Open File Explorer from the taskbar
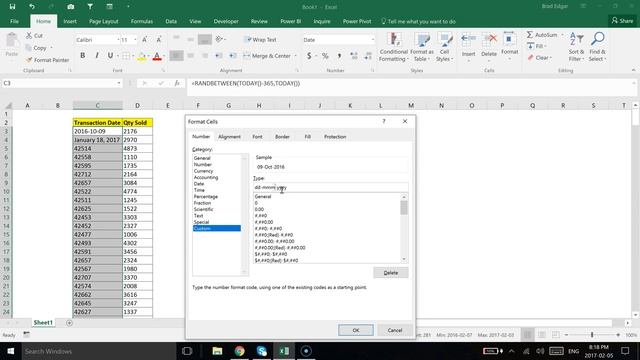The height and width of the screenshot is (360, 640). pyautogui.click(x=217, y=351)
